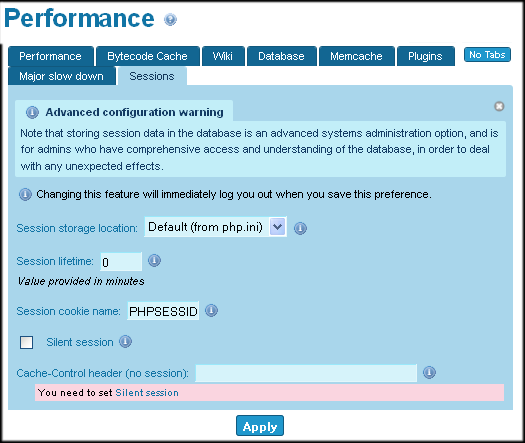Click info icon beside Silent session
Viewport: 525px width, 443px height.
pos(126,341)
